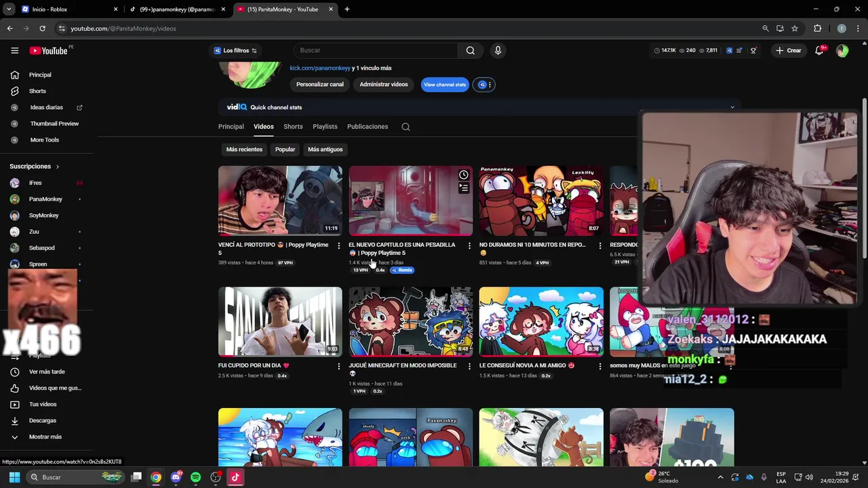Click the Chrome address bar URL
This screenshot has height=488, width=868.
(123, 28)
